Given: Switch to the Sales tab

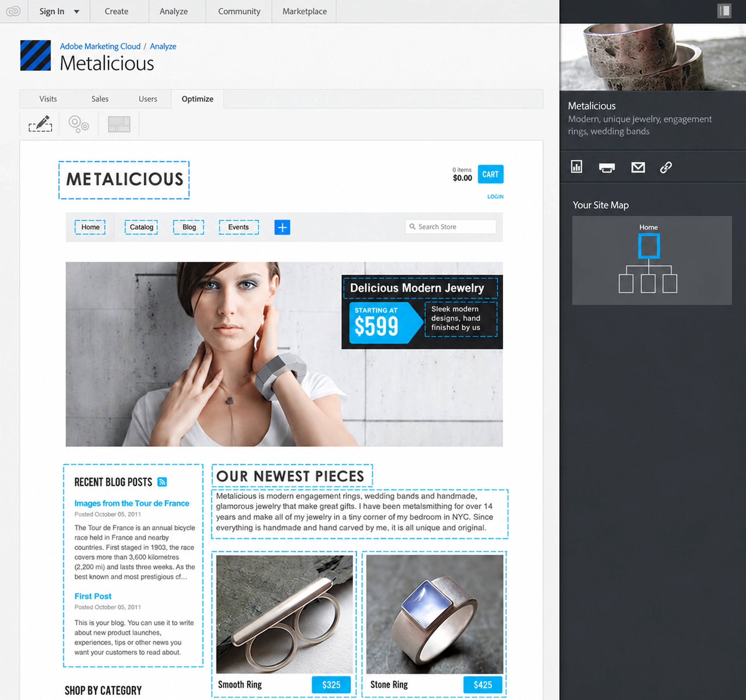Looking at the screenshot, I should pos(100,99).
